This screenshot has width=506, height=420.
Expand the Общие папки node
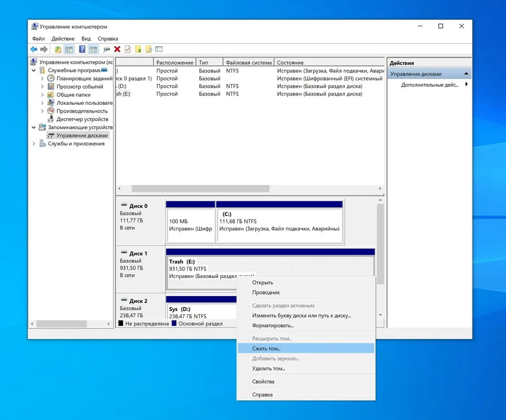[x=42, y=94]
